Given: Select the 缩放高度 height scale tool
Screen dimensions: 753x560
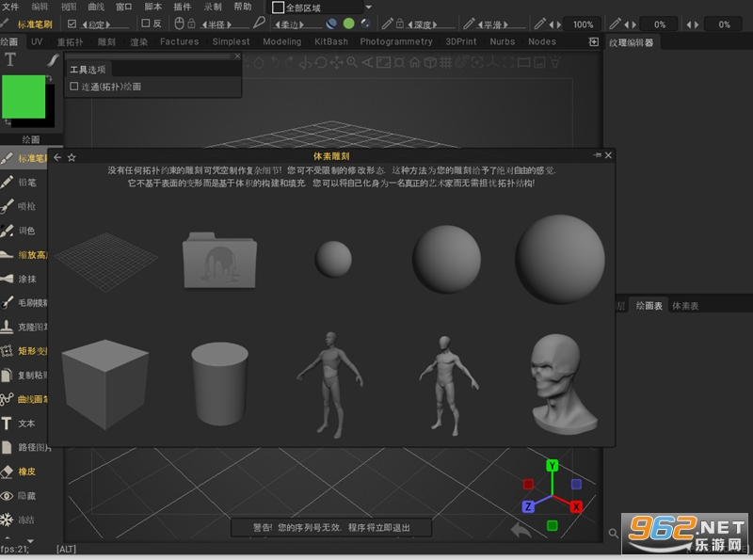Looking at the screenshot, I should coord(24,254).
